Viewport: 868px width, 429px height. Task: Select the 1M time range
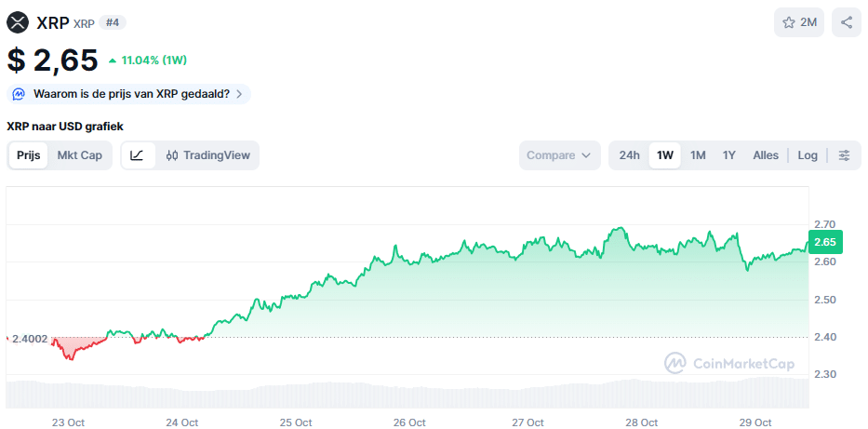point(698,155)
